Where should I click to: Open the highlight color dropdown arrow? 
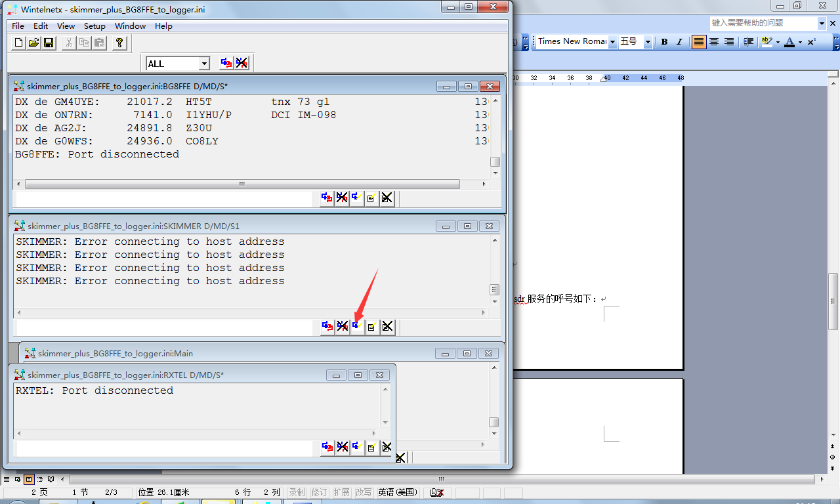click(778, 42)
